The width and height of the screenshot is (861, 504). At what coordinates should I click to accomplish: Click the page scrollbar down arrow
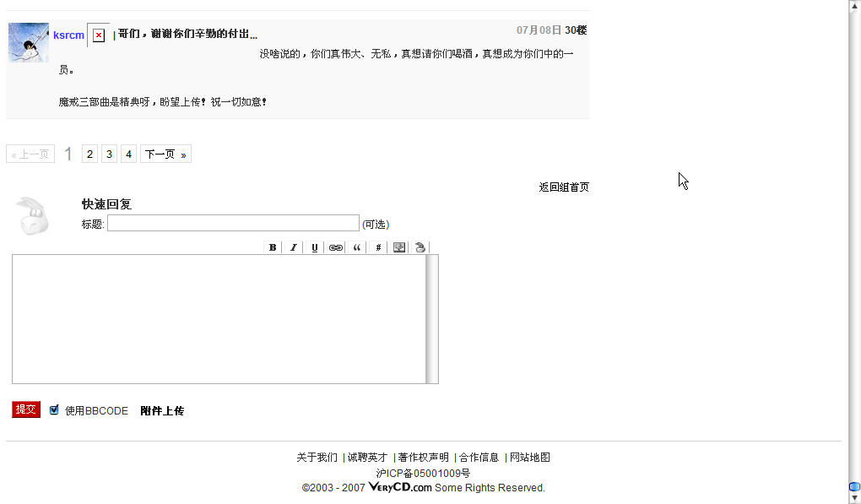[854, 498]
